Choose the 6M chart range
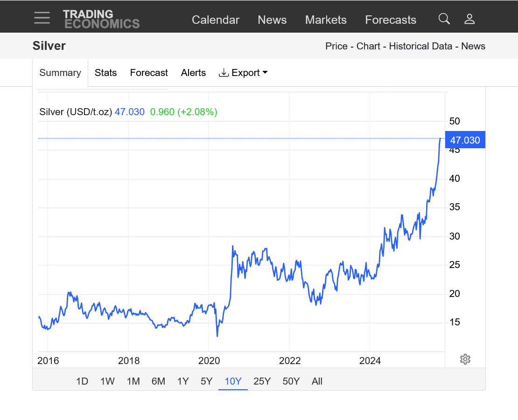The height and width of the screenshot is (420, 518). pos(158,381)
